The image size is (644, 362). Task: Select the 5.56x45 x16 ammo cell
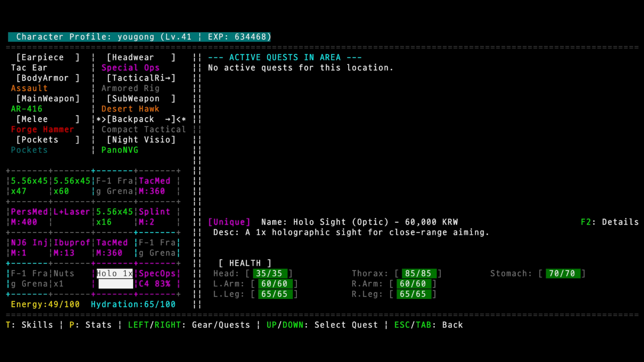tap(114, 217)
